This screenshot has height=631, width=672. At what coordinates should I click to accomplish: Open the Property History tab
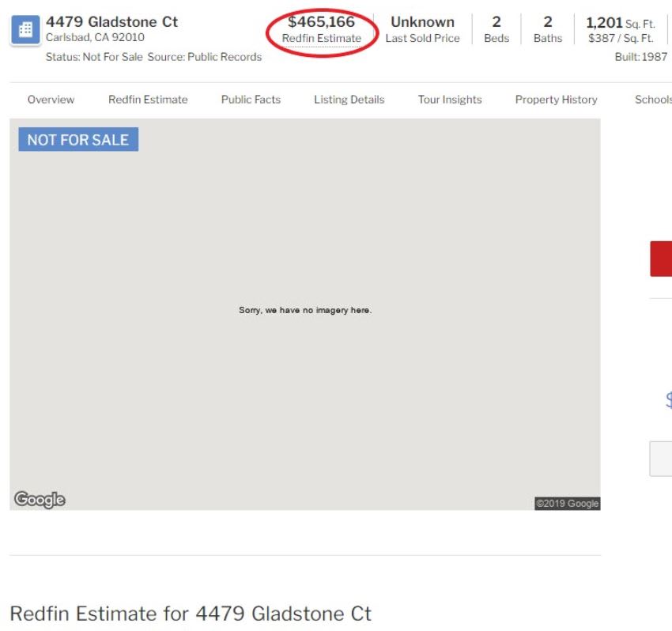[557, 100]
